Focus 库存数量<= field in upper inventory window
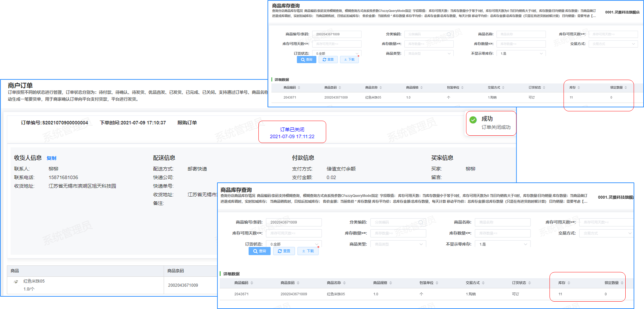Viewport: 644px width, 309px height. tap(521, 44)
